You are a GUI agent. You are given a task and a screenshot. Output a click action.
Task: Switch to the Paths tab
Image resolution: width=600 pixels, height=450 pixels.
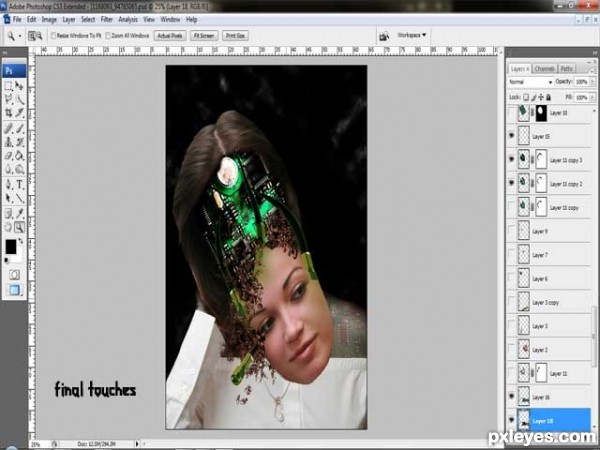point(566,69)
